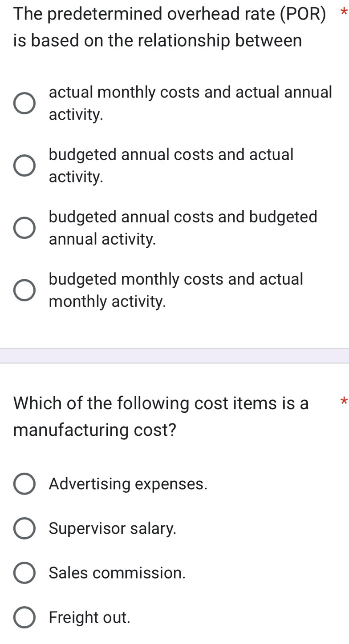Click the 'actual monthly costs and actual annual activity' label text
This screenshot has height=644, width=349.
pyautogui.click(x=190, y=103)
